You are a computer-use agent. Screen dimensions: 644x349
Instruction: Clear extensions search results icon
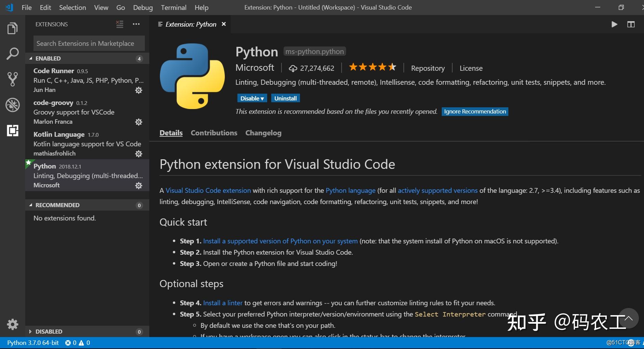tap(120, 24)
